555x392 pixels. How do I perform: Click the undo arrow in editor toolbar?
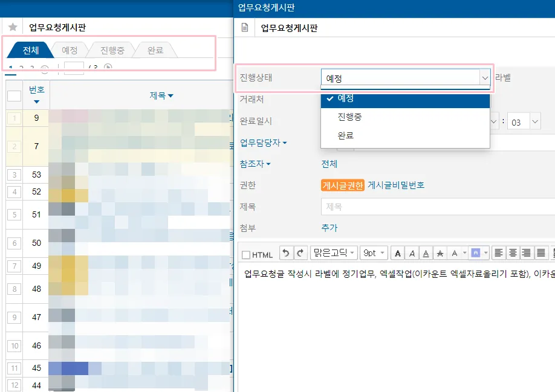tap(286, 253)
